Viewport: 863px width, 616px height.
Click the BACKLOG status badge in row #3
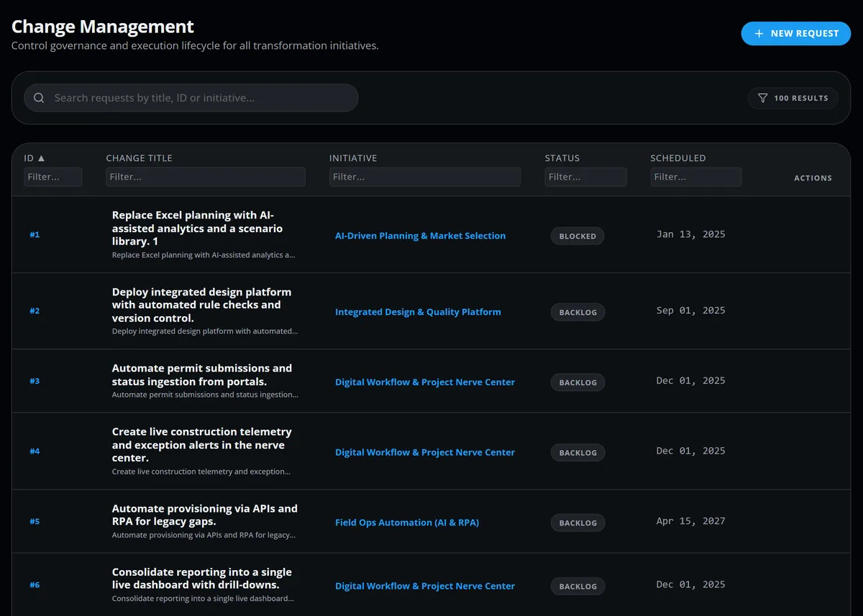coord(578,382)
